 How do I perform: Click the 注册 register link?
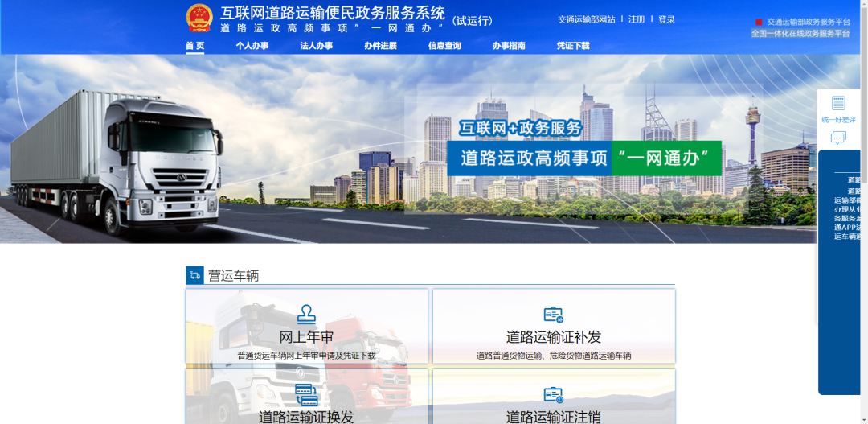pyautogui.click(x=637, y=19)
